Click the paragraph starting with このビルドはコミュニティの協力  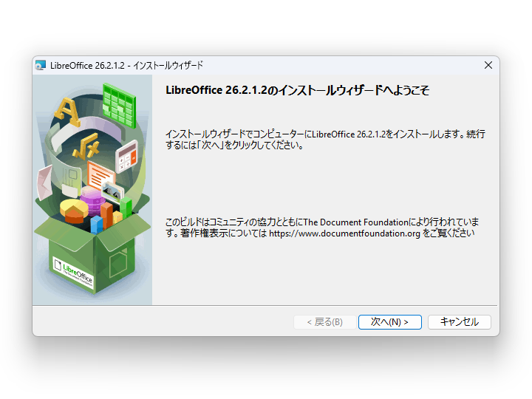(x=322, y=228)
